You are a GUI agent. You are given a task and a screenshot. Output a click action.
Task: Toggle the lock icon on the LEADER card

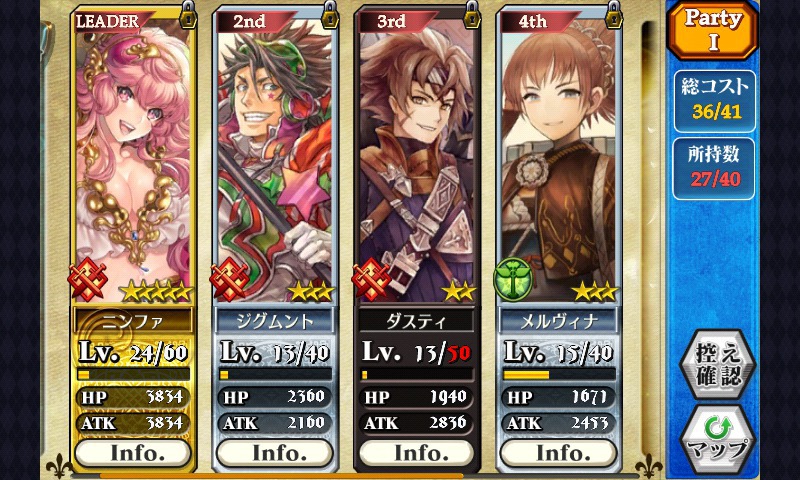(x=189, y=15)
